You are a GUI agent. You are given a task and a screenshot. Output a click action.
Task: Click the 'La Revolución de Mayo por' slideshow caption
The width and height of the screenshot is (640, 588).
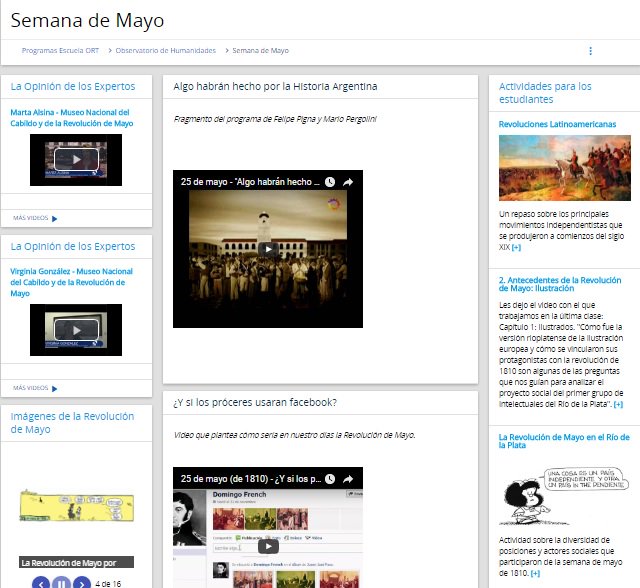pos(76,562)
